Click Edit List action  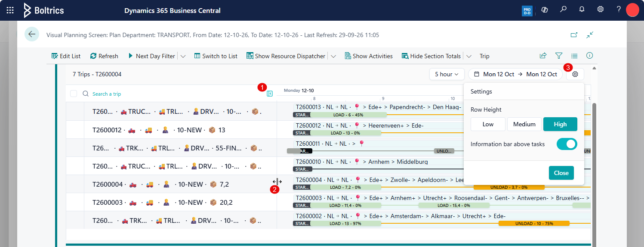coord(66,56)
